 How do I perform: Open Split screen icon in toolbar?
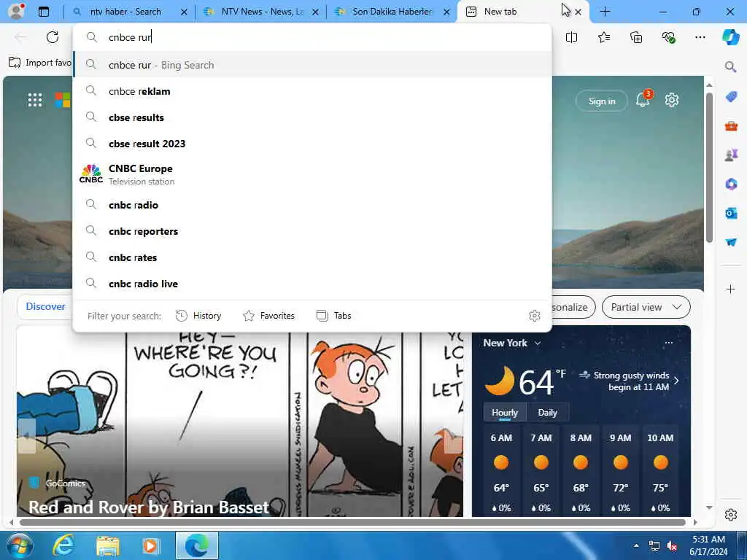click(x=571, y=37)
